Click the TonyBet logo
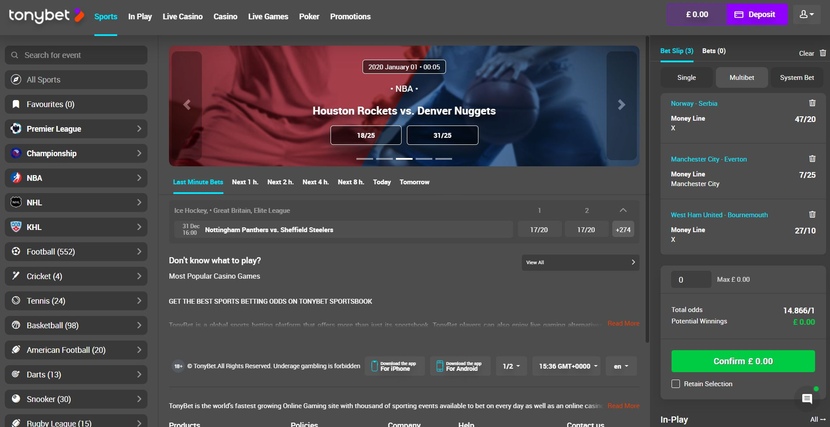 tap(47, 15)
